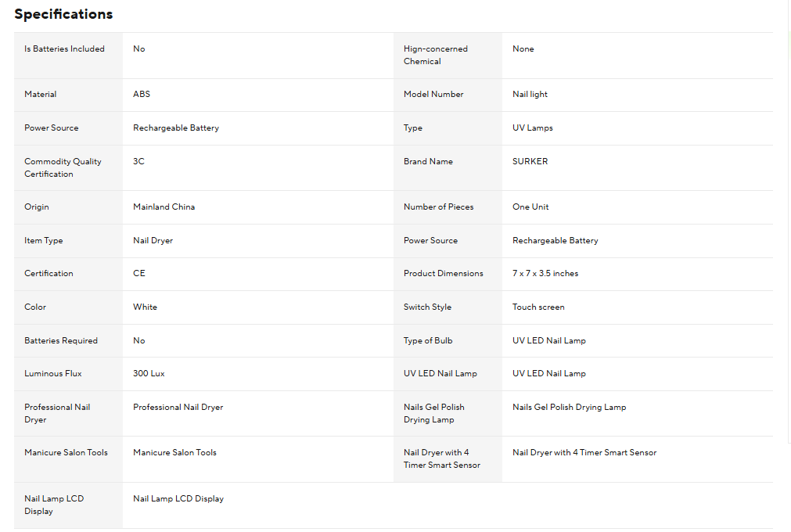Viewport: 791px width, 532px height.
Task: Click the Specifications heading
Action: 63,14
